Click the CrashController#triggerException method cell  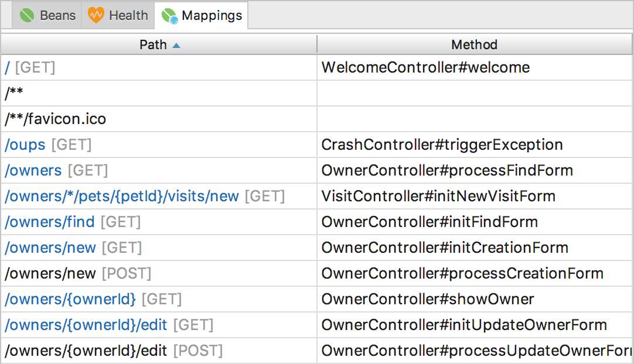click(x=442, y=145)
